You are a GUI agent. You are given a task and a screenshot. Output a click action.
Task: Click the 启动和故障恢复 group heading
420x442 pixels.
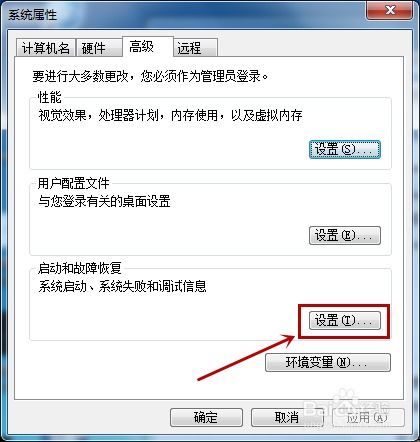80,268
